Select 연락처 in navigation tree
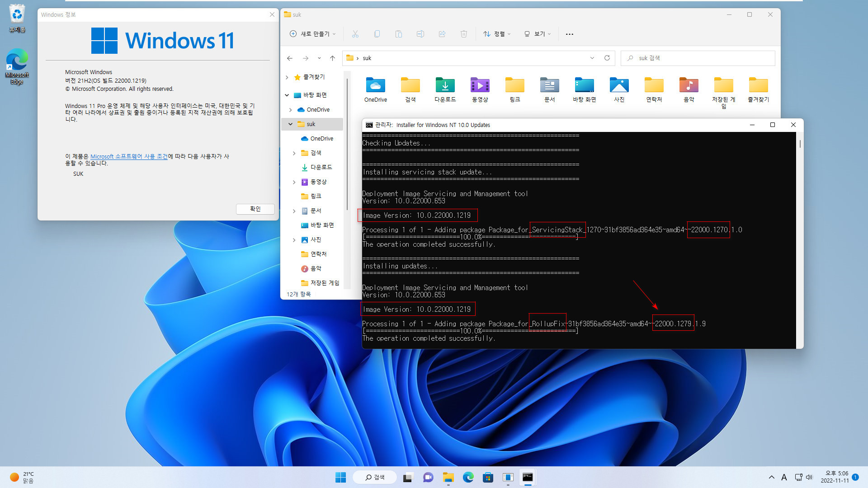Image resolution: width=868 pixels, height=488 pixels. (x=318, y=254)
